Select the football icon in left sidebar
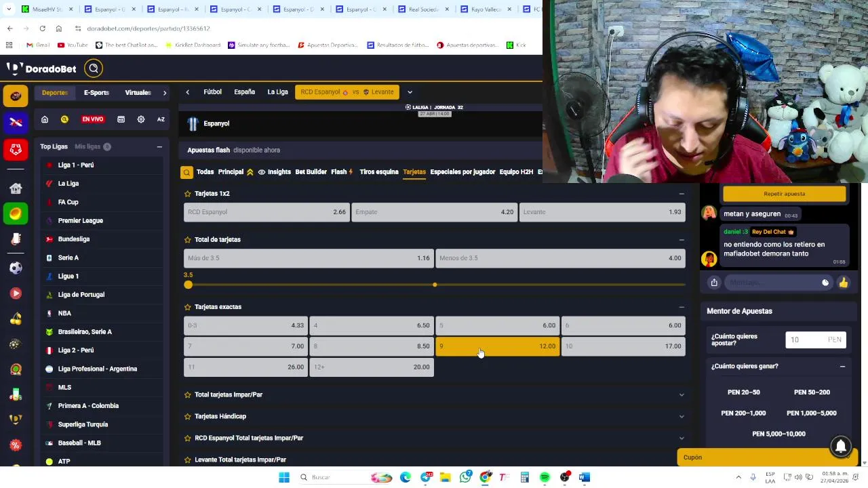The height and width of the screenshot is (488, 868). tap(16, 96)
